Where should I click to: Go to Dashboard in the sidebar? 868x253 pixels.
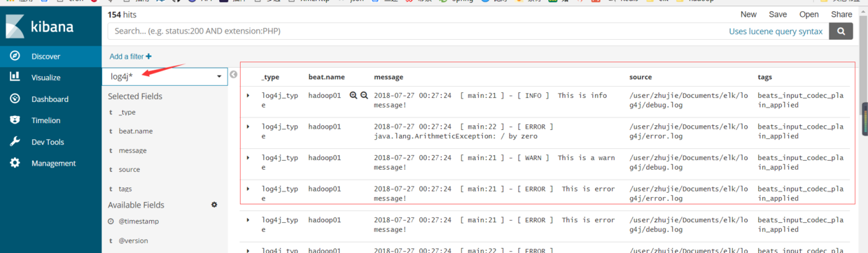(50, 99)
